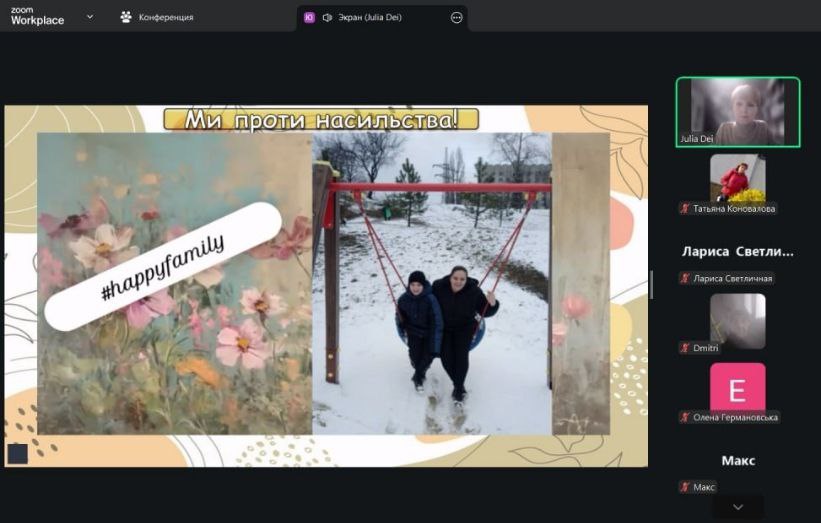821x523 pixels.
Task: Select the Экран (Julia Dei) tab
Action: coord(370,17)
